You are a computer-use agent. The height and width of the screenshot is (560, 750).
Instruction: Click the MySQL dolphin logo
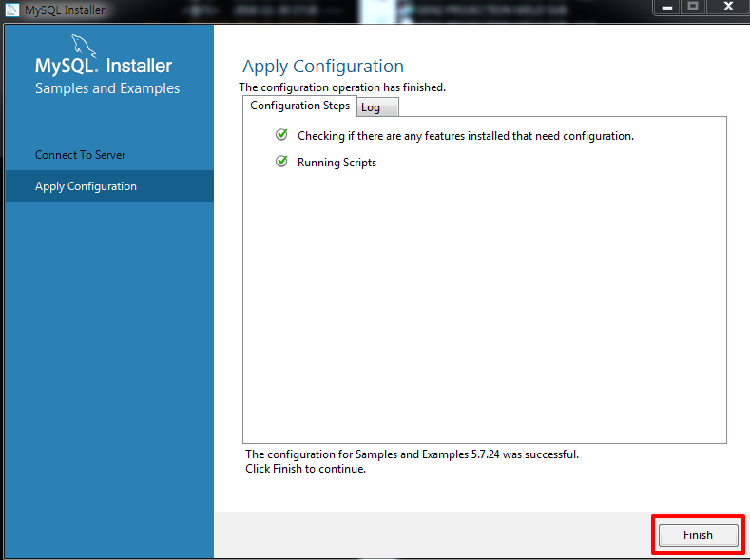84,46
